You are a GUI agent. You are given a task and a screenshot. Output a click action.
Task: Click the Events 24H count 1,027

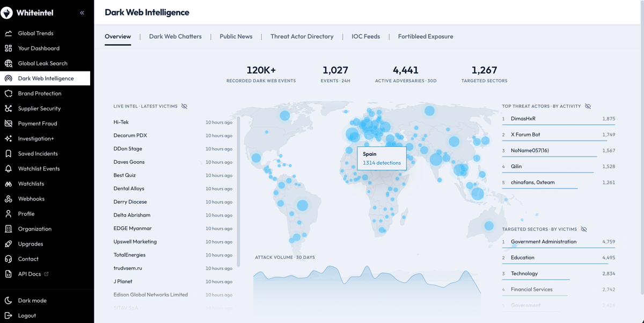[335, 70]
